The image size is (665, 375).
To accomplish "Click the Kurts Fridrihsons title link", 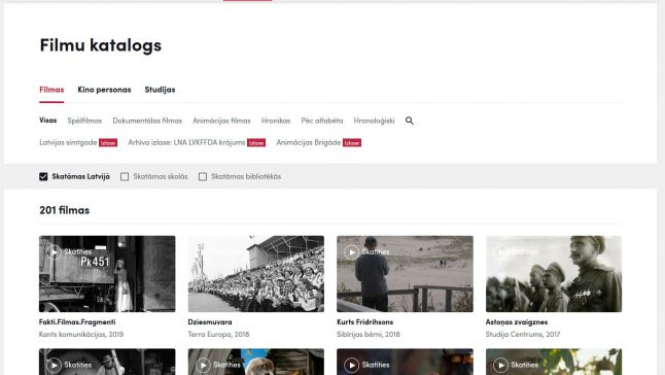I will click(x=365, y=322).
